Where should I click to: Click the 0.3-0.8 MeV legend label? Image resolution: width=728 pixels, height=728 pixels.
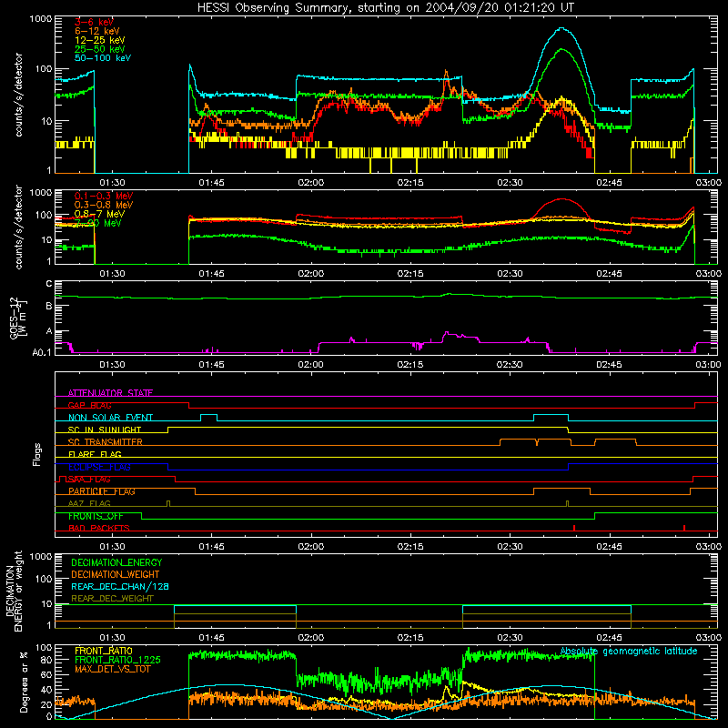104,205
